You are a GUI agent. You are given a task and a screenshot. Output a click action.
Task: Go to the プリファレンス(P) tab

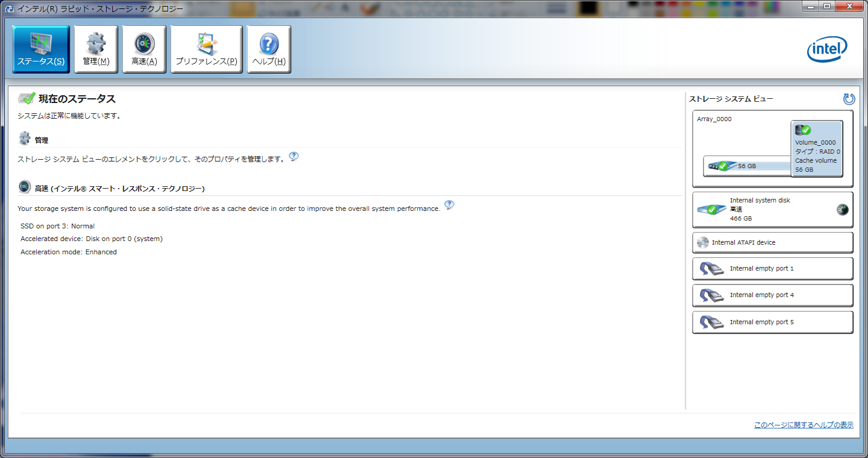click(206, 49)
